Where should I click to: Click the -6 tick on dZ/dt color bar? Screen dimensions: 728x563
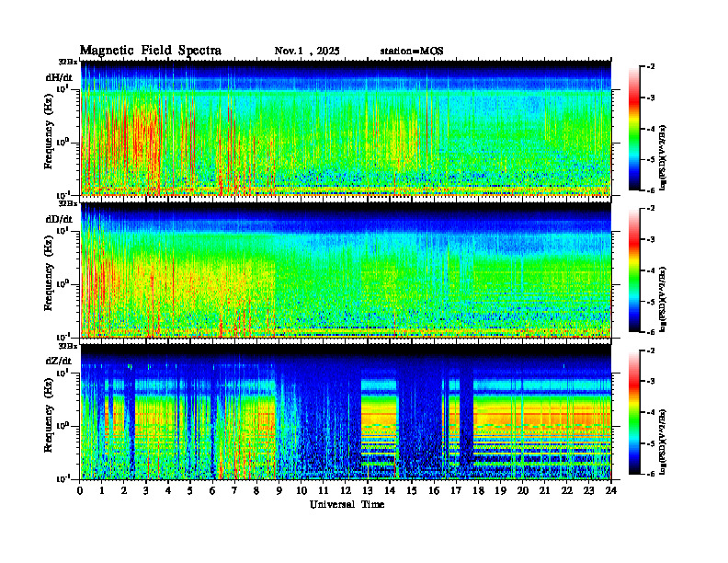tap(651, 474)
